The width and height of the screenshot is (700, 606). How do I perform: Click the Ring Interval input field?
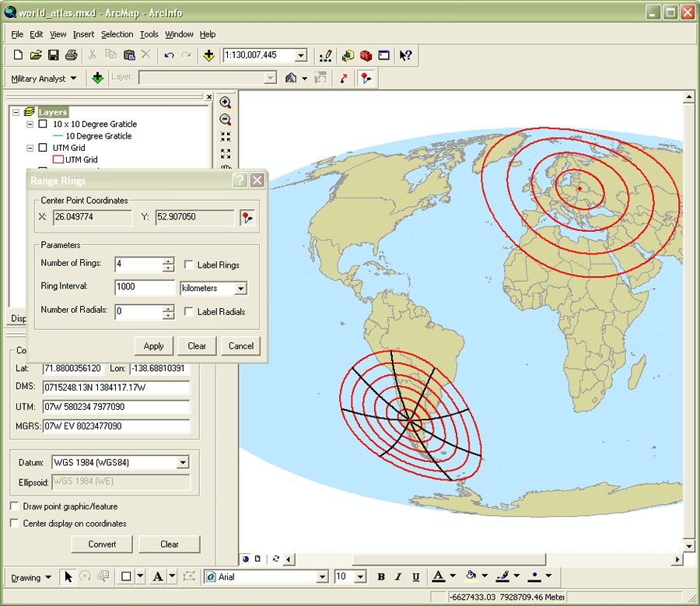pyautogui.click(x=145, y=287)
